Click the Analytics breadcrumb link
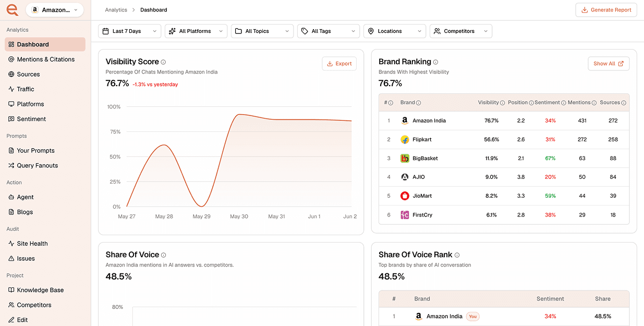This screenshot has width=644, height=326. click(116, 10)
